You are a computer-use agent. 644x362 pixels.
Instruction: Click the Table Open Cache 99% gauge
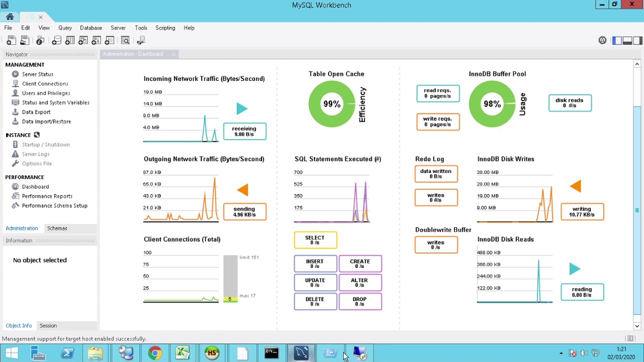[332, 104]
